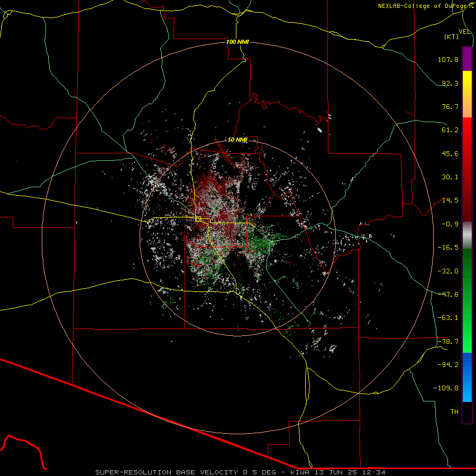The image size is (476, 476).
Task: Click the 45.6 velocity scale value
Action: tap(450, 153)
